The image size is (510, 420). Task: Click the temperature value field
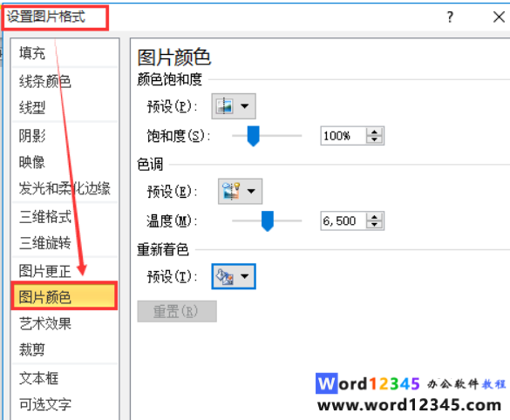coord(343,220)
